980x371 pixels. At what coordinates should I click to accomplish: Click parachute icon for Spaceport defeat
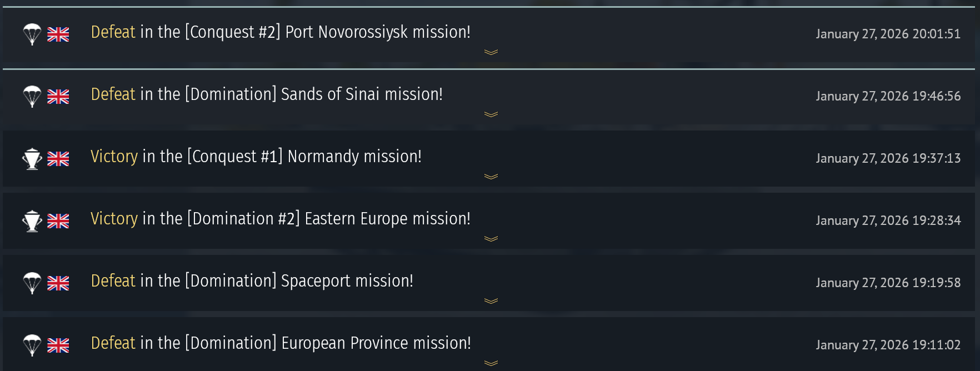(32, 283)
